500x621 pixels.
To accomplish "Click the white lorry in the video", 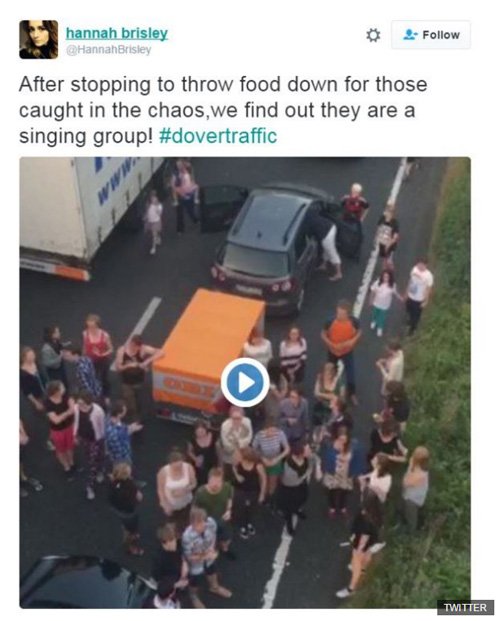I will [x=79, y=214].
